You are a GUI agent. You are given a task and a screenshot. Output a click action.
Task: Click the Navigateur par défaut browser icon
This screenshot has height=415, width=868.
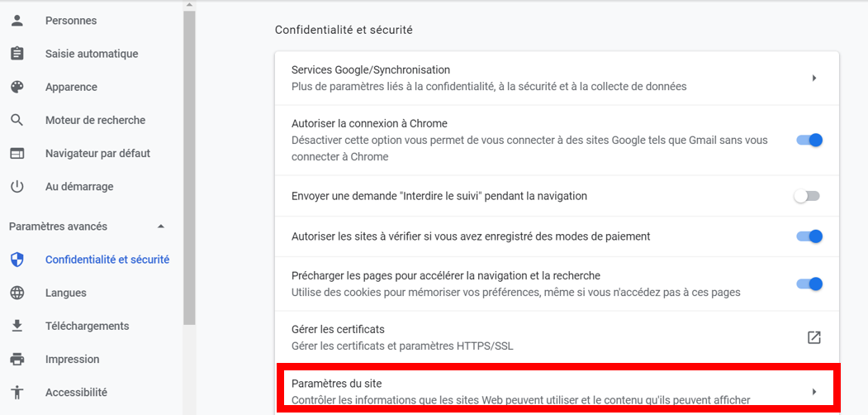17,153
